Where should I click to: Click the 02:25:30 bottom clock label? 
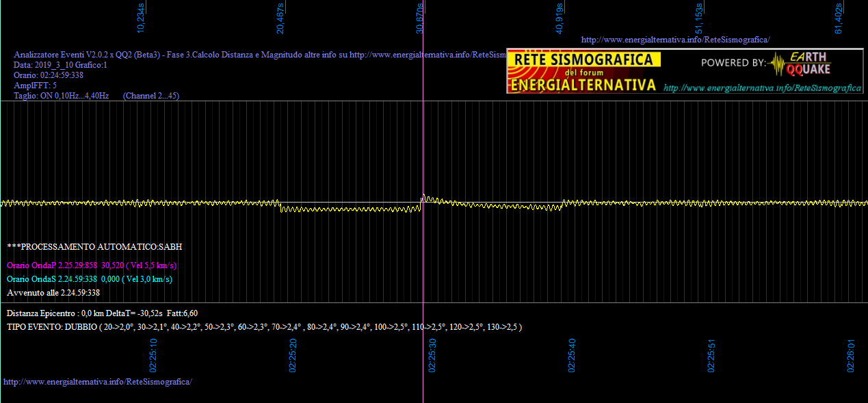tap(432, 355)
